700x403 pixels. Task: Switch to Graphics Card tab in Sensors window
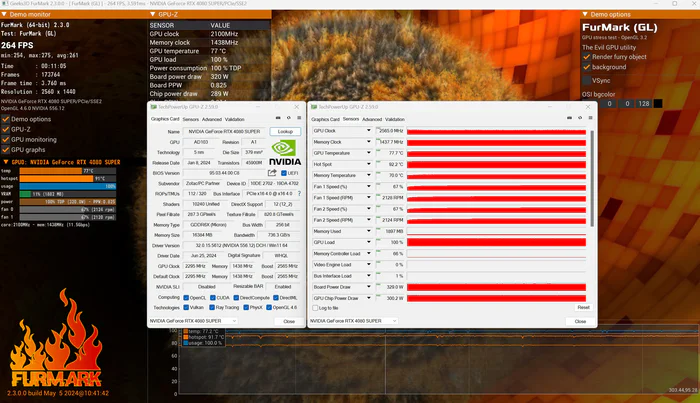[325, 119]
